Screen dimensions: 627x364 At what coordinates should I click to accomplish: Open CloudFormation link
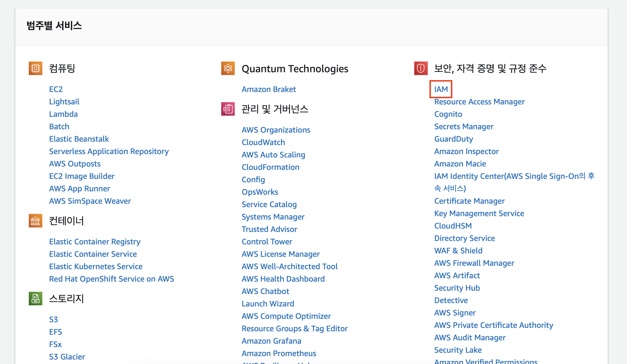[271, 167]
